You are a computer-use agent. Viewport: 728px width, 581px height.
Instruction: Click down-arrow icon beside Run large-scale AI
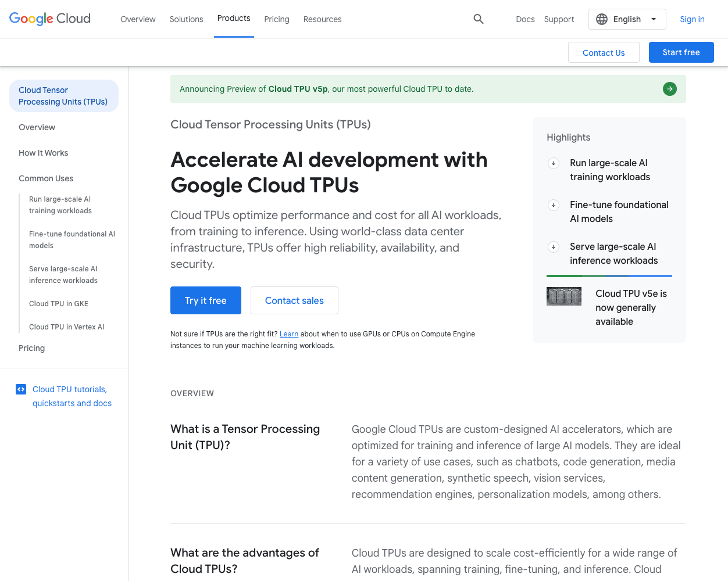pos(554,163)
